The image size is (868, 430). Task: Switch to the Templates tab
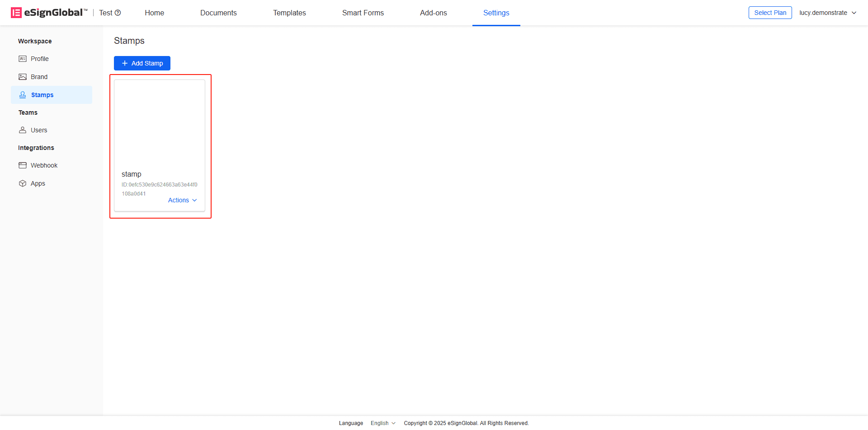click(289, 13)
